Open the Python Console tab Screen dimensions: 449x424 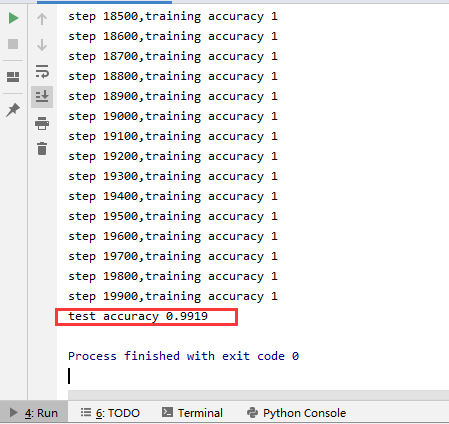pos(296,413)
